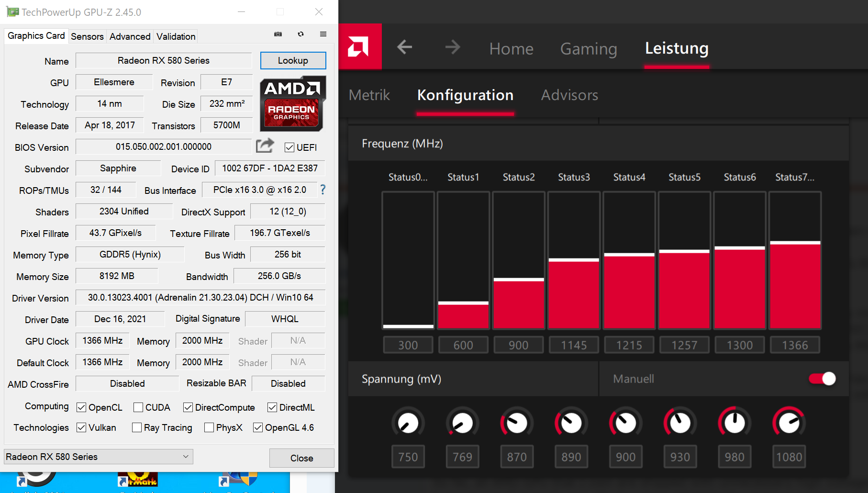Image resolution: width=868 pixels, height=493 pixels.
Task: Toggle the OpenCL checkbox
Action: [81, 407]
